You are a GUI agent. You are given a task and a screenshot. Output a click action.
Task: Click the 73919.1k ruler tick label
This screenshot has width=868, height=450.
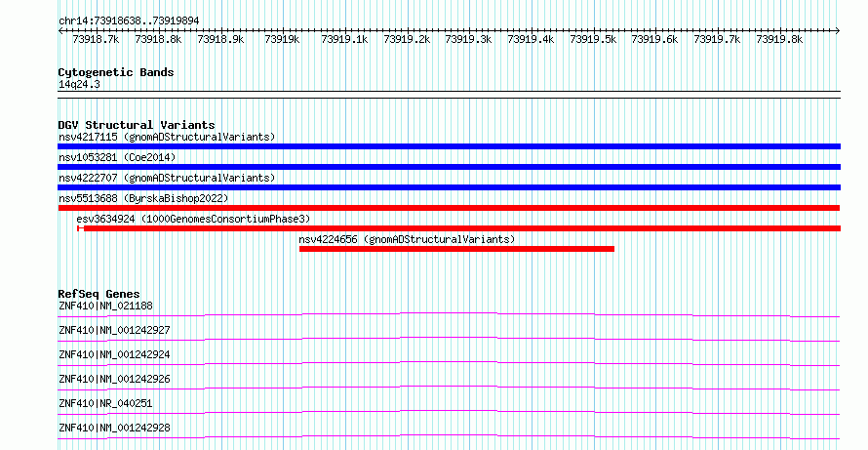click(x=344, y=39)
